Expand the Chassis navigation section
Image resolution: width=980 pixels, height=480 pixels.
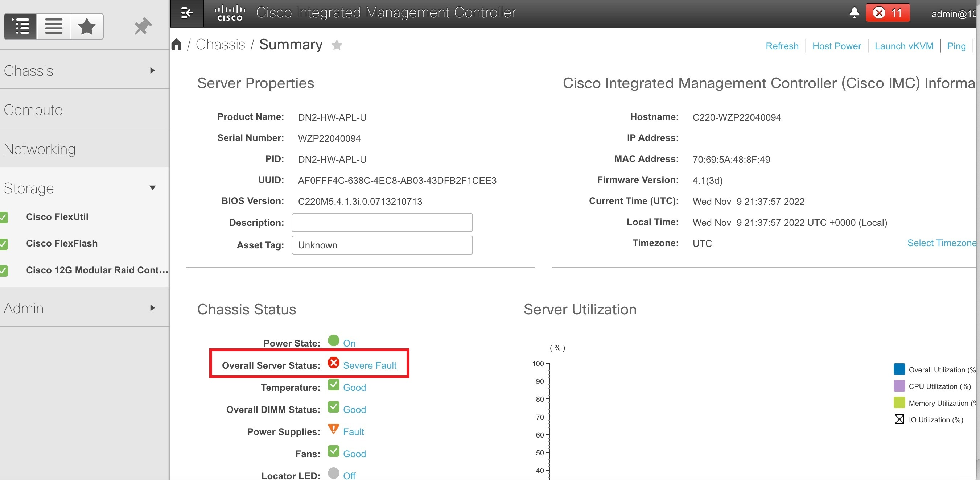pyautogui.click(x=153, y=70)
